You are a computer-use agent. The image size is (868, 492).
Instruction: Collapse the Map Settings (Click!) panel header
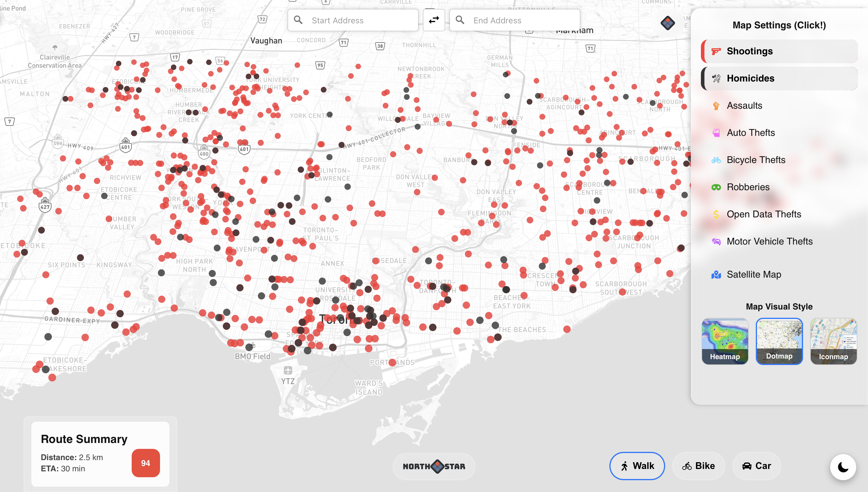point(779,25)
